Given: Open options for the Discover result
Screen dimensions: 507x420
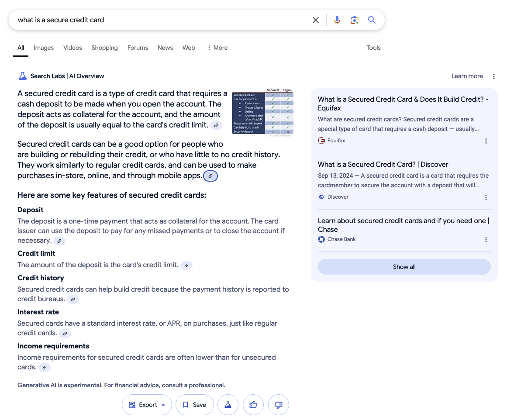Looking at the screenshot, I should [x=486, y=197].
